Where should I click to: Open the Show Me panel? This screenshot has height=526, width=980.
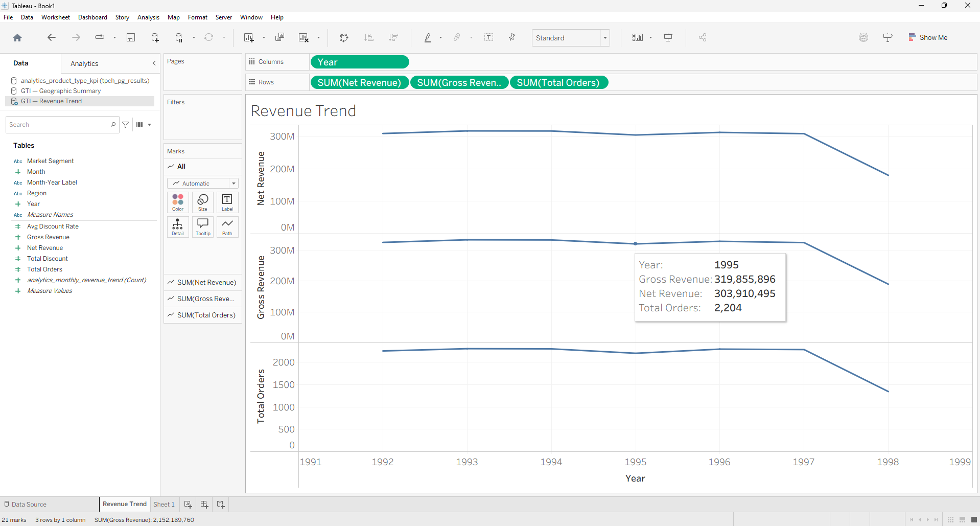point(928,37)
